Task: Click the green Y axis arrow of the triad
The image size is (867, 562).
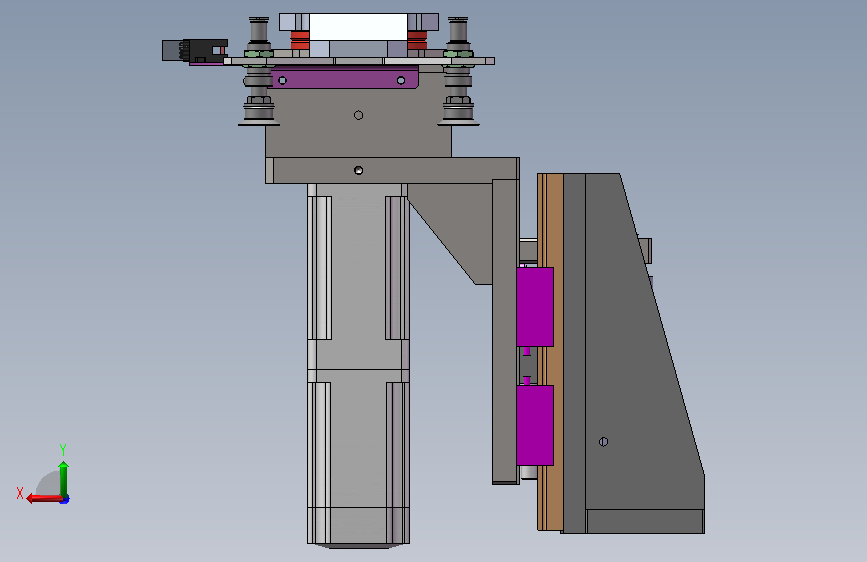Action: pos(64,479)
